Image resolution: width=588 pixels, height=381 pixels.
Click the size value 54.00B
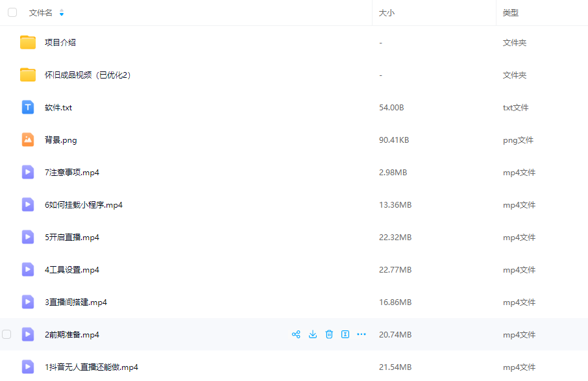pos(391,108)
